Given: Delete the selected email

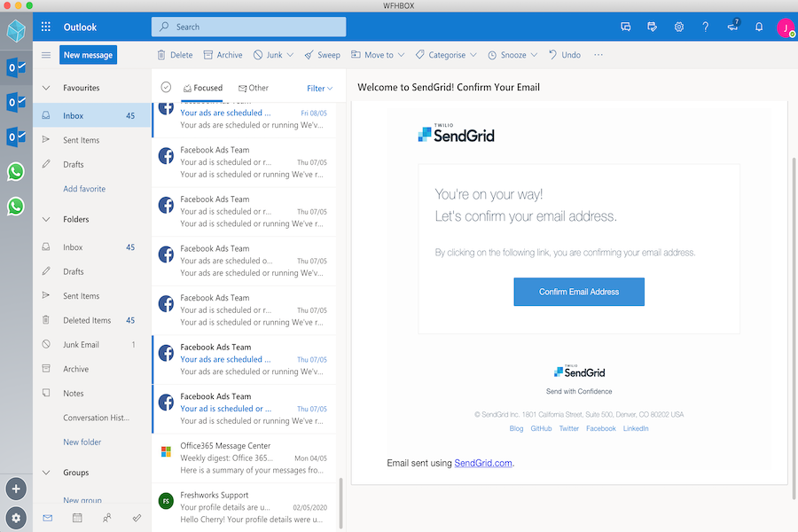Looking at the screenshot, I should pyautogui.click(x=175, y=54).
